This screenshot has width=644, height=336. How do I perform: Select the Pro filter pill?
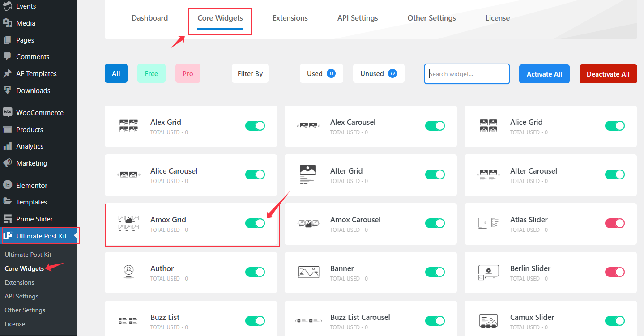coord(188,73)
